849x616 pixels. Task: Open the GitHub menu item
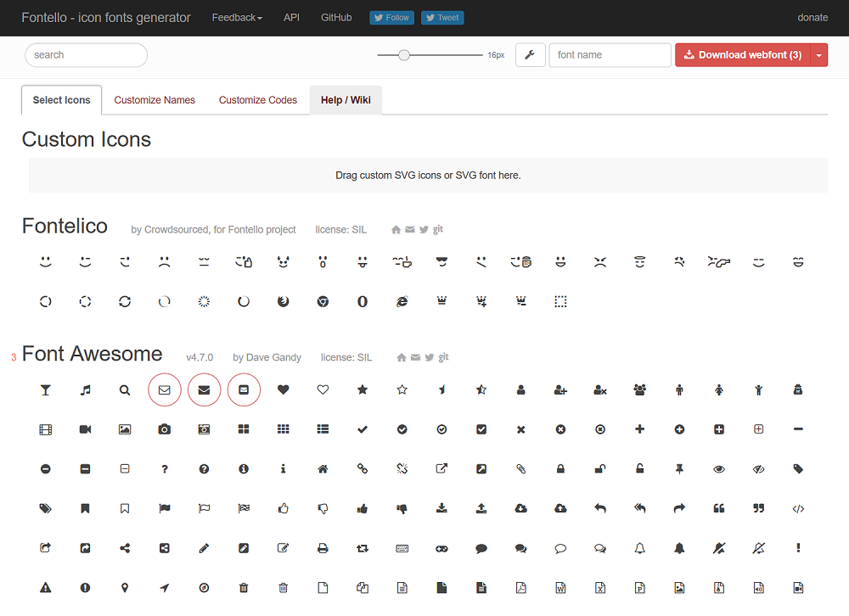click(336, 18)
